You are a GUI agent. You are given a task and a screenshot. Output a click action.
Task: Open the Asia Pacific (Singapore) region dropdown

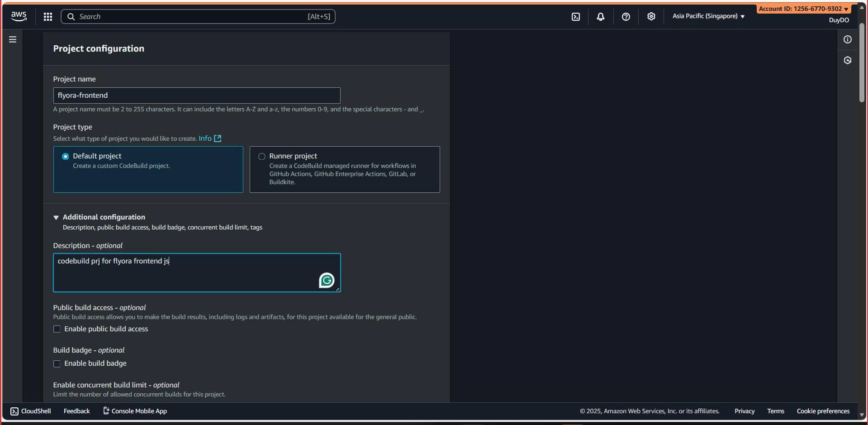pyautogui.click(x=707, y=16)
